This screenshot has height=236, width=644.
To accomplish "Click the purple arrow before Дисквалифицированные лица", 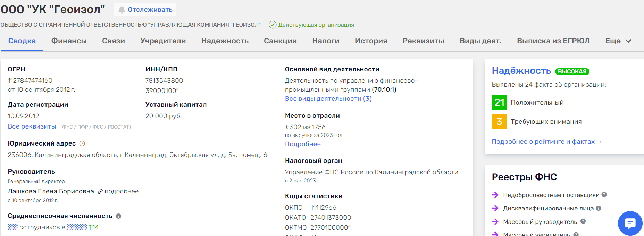I will click(x=495, y=208).
